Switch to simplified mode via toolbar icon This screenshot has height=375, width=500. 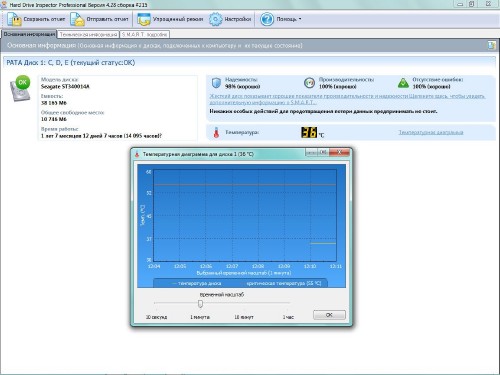click(144, 19)
